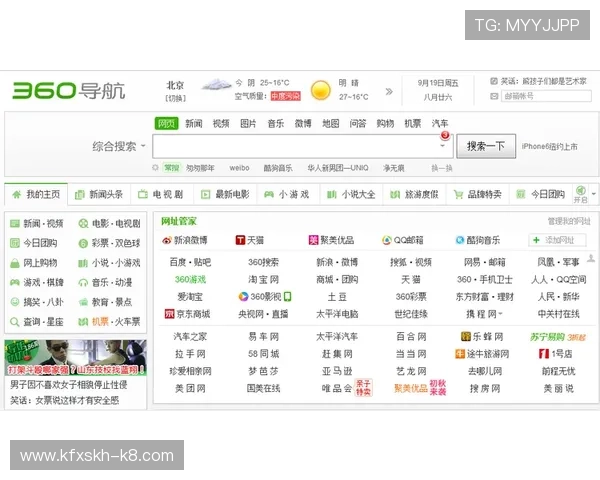Expand the weather forecast double-arrow chevron
This screenshot has height=480, width=600.
coord(389,91)
